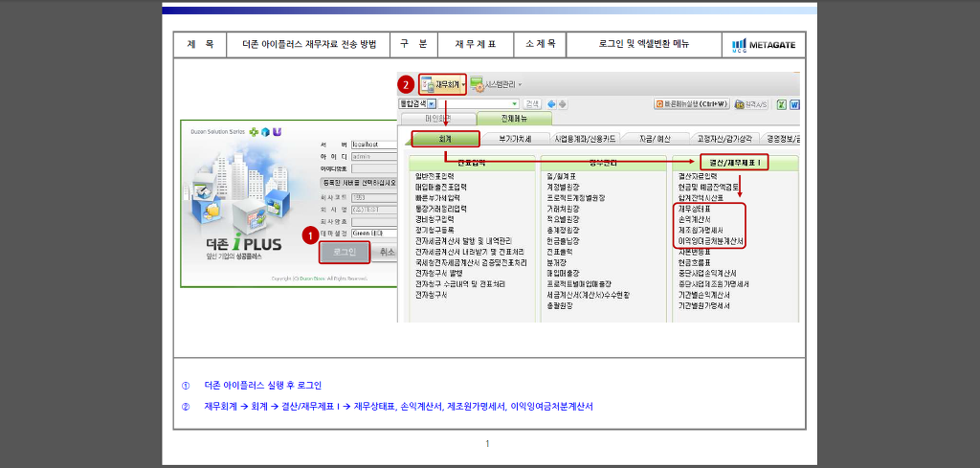Open 기간별원가명세서 menu item

coord(704,305)
